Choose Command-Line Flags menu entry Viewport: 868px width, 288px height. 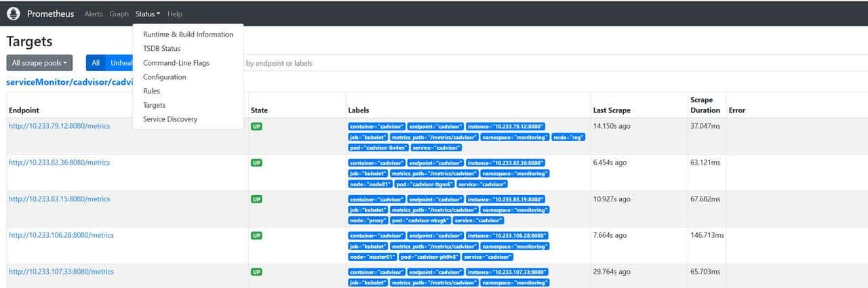point(188,63)
